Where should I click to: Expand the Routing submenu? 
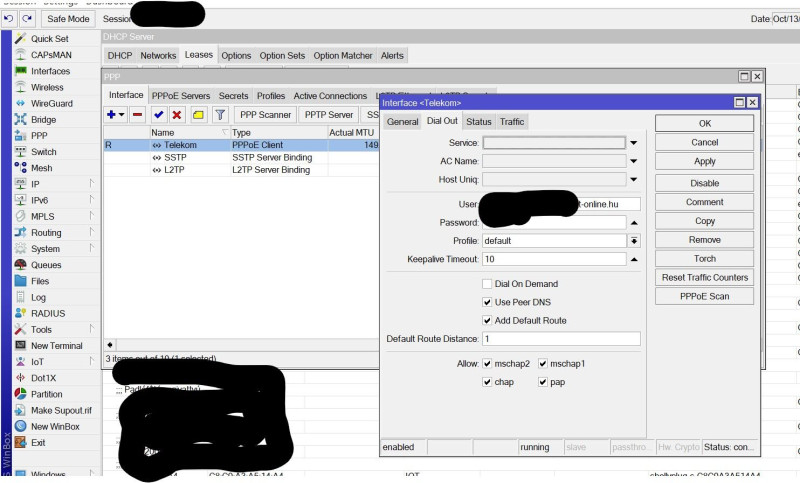click(x=92, y=232)
